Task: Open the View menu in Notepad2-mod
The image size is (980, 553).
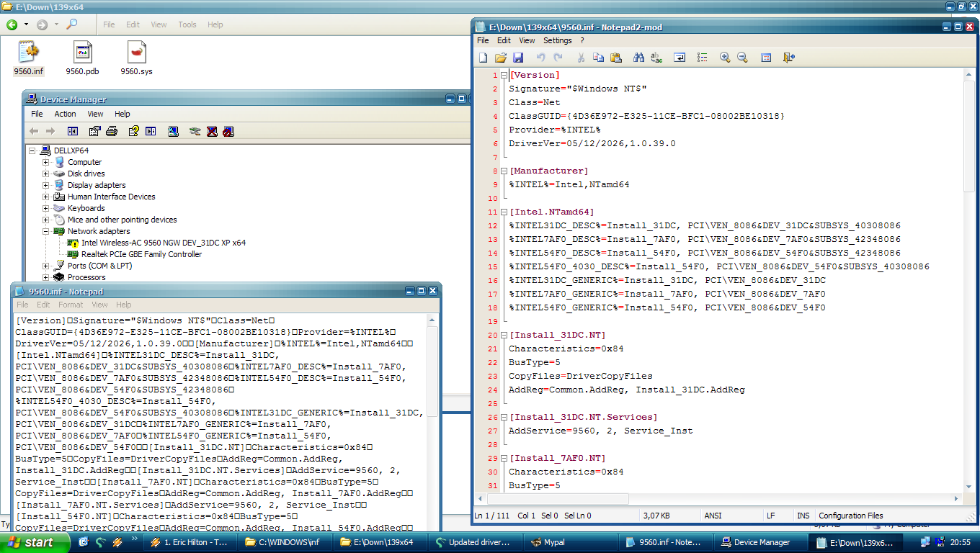Action: coord(527,40)
